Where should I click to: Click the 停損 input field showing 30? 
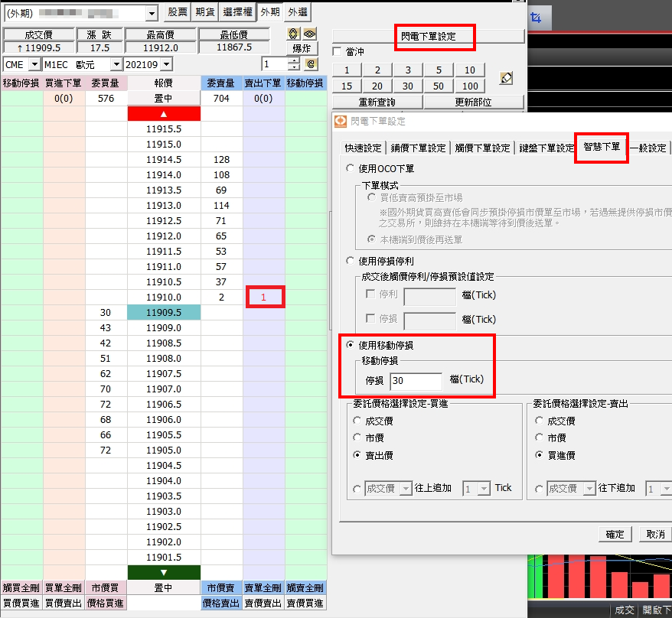pos(415,381)
